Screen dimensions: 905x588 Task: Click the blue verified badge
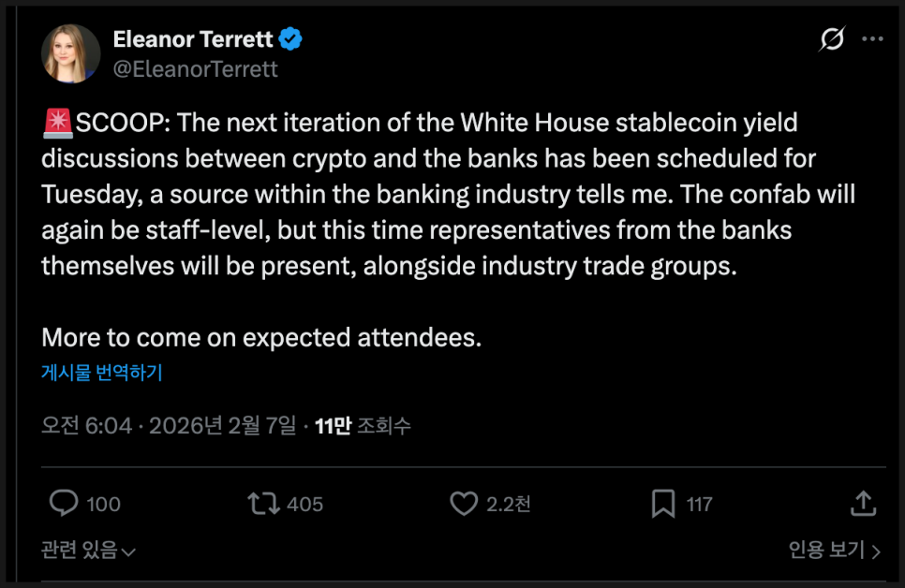pyautogui.click(x=291, y=39)
